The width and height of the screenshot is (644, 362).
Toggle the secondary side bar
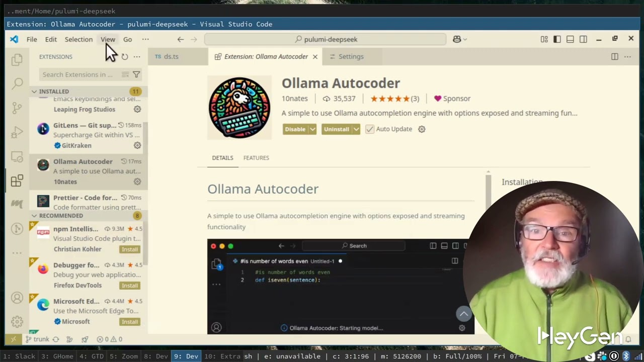tap(583, 39)
